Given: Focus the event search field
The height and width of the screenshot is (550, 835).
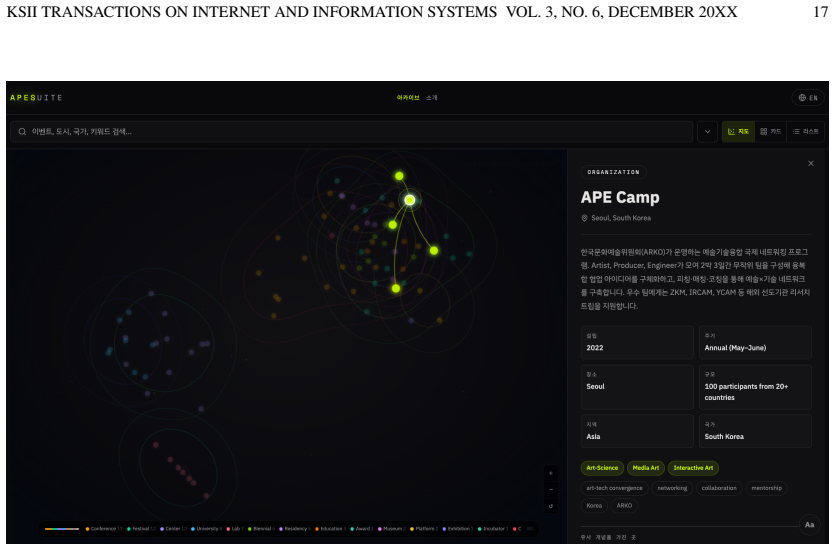Looking at the screenshot, I should [x=351, y=132].
